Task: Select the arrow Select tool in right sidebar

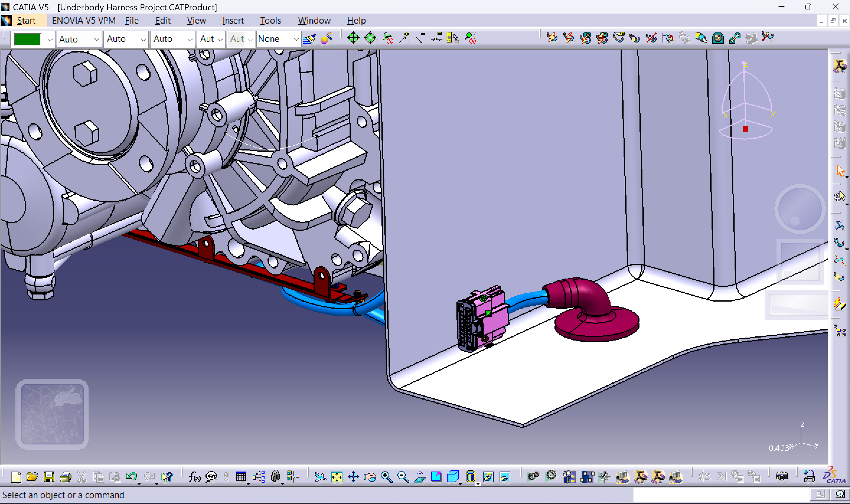Action: [840, 171]
